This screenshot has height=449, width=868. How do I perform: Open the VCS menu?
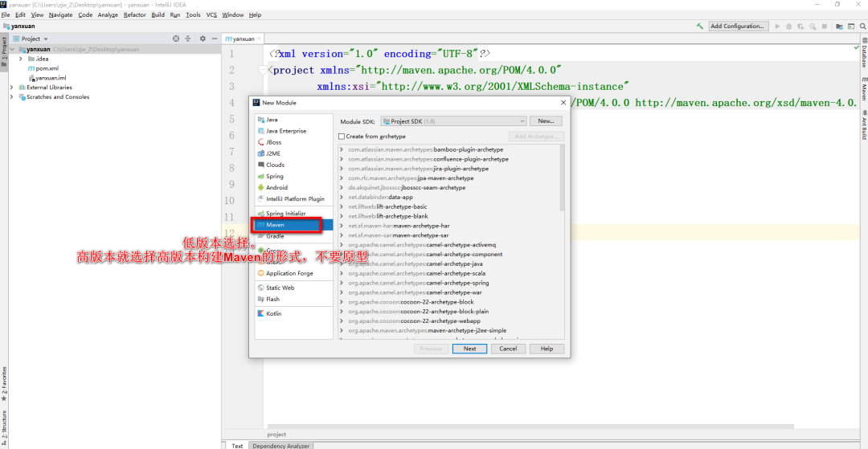point(211,15)
